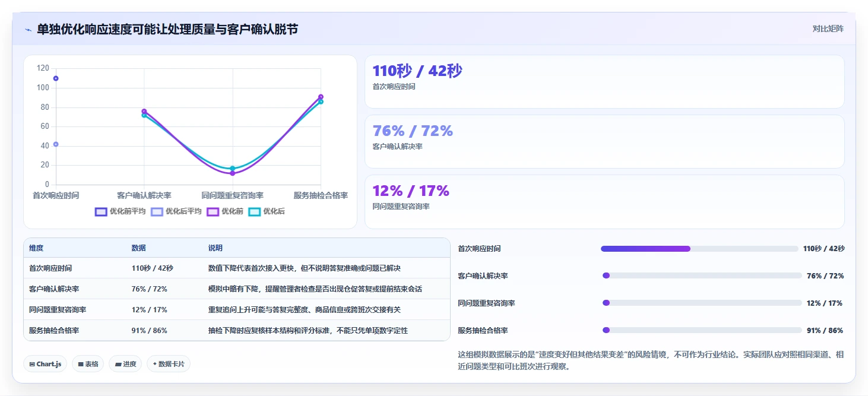This screenshot has height=396, width=868.
Task: Click the 优化后 teal legend color box
Action: (255, 211)
